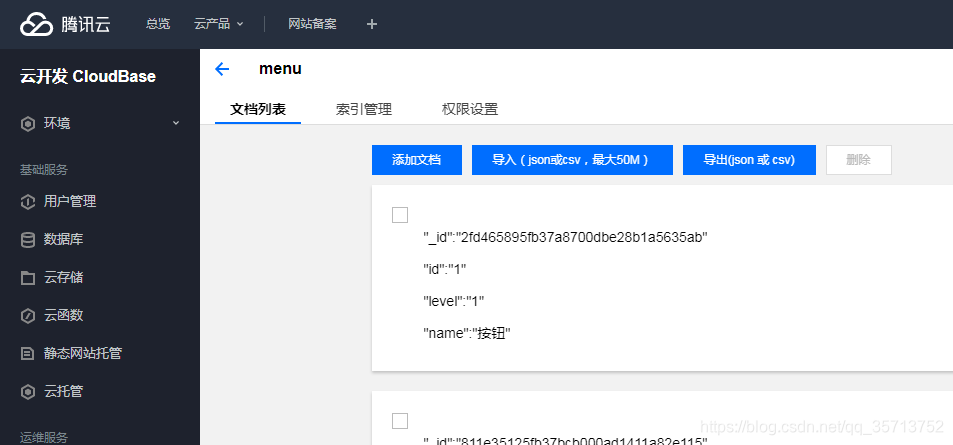Click the 数据库 database icon

[28, 240]
